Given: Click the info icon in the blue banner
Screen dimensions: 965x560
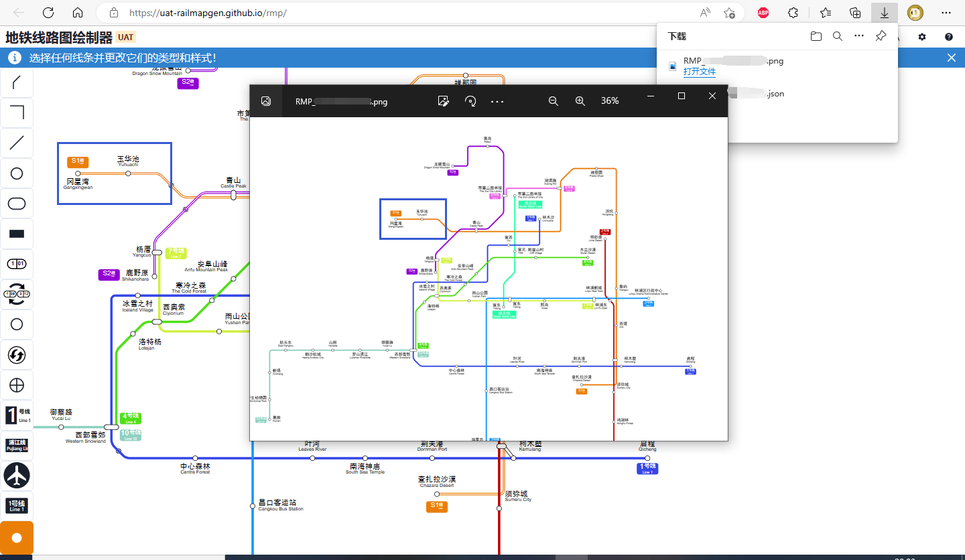Looking at the screenshot, I should pos(15,58).
